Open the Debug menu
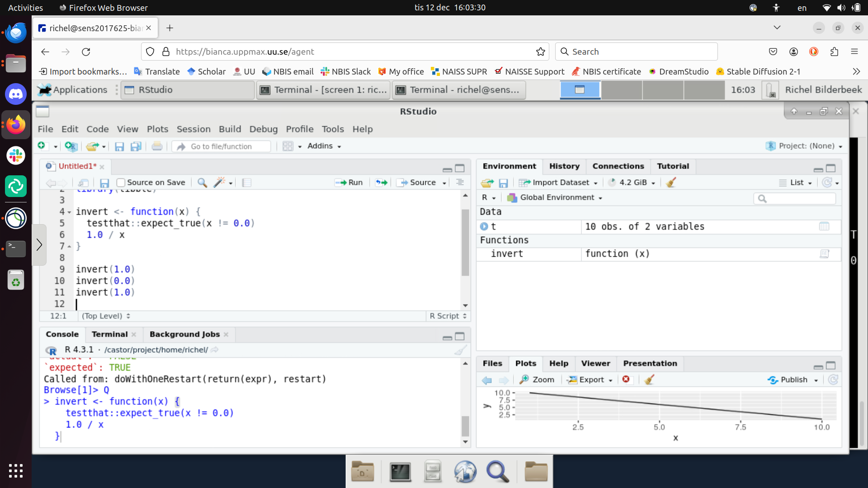The height and width of the screenshot is (488, 868). coord(263,129)
